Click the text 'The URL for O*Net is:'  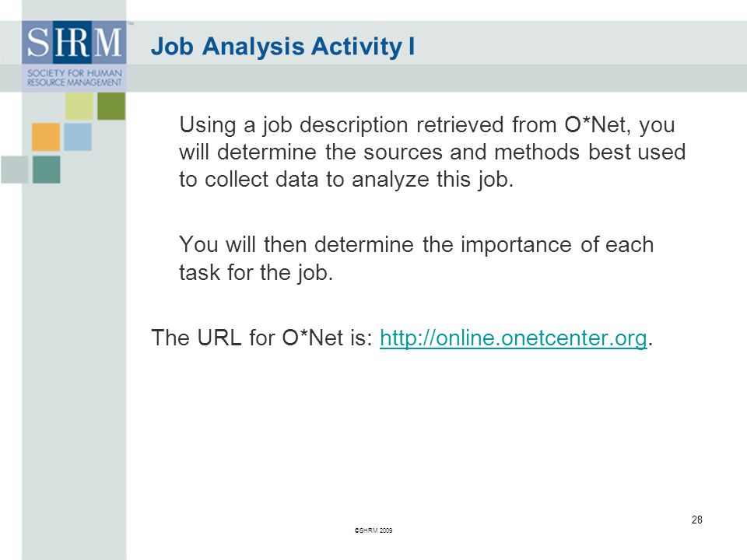261,338
